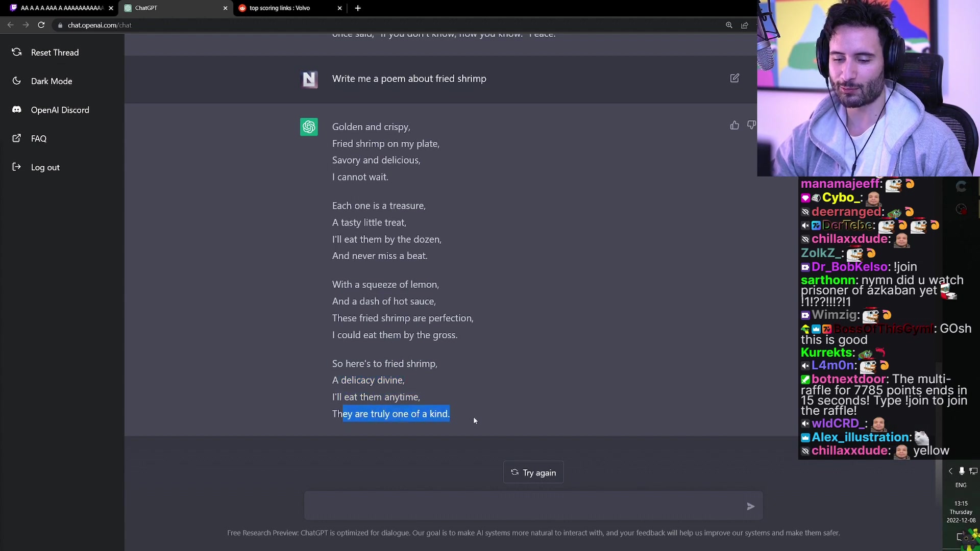The width and height of the screenshot is (980, 551).
Task: Click the ChatGPT avatar next to the poem
Action: pos(309,127)
